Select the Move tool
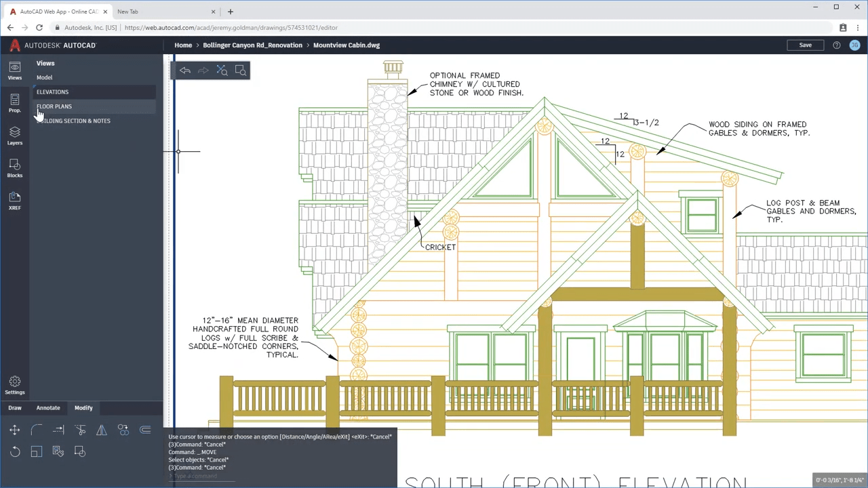Screen dimensions: 868x488 point(15,430)
